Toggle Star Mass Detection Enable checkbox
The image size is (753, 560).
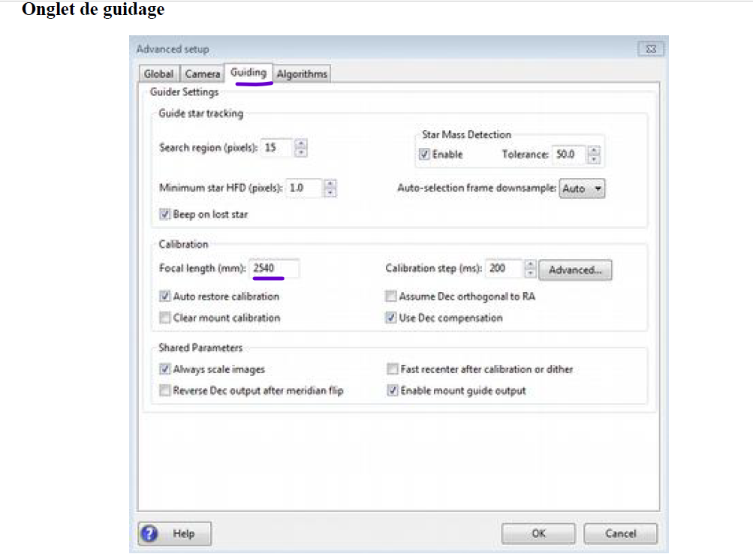click(x=425, y=155)
